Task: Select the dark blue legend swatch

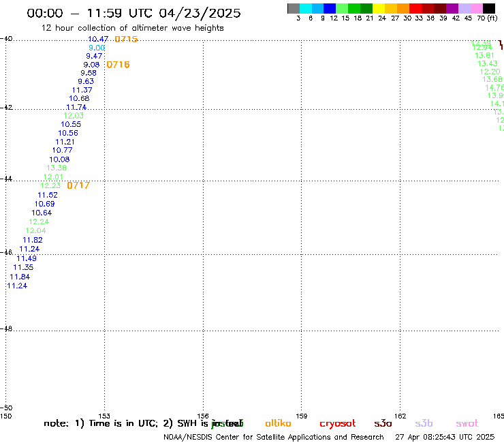Action: click(330, 8)
